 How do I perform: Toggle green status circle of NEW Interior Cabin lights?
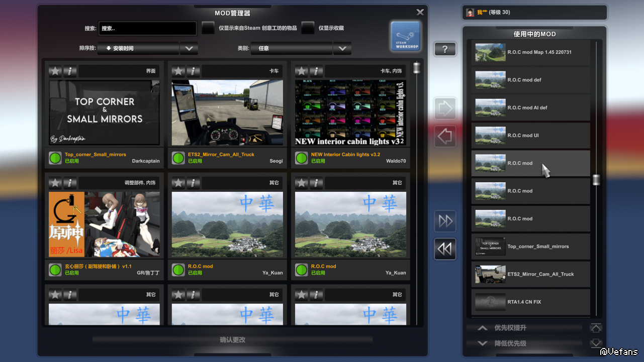(x=302, y=158)
